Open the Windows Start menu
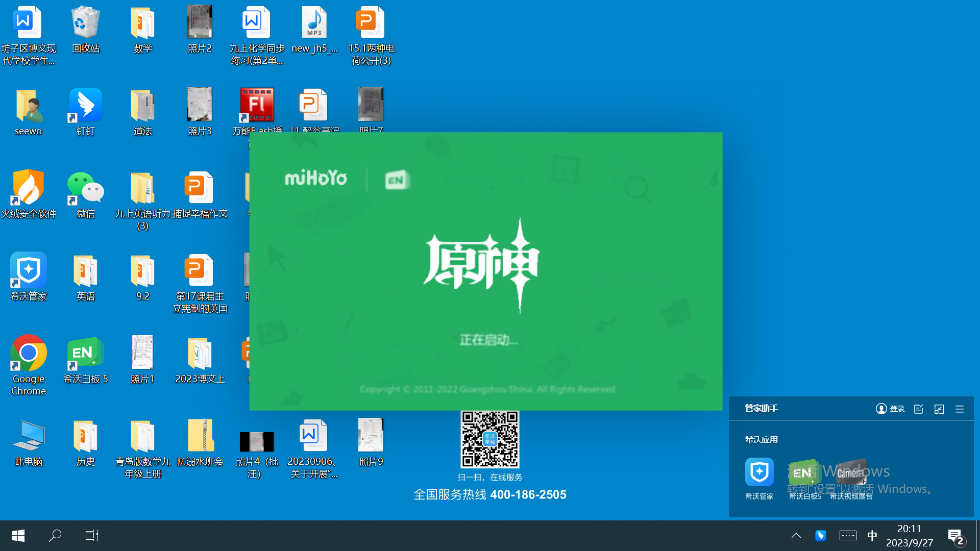 coord(18,536)
